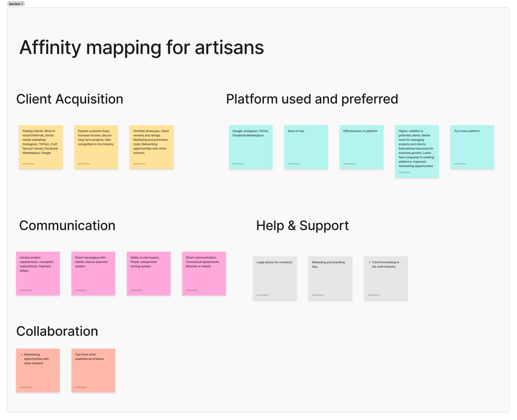Click author 'ahwindavid' on the Tips from other artisans note
This screenshot has width=517, height=420.
click(81, 387)
